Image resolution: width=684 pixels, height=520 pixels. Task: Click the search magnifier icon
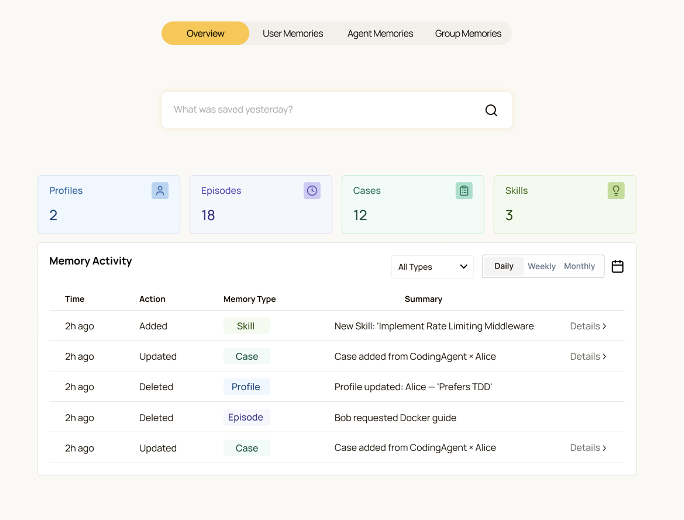point(491,110)
